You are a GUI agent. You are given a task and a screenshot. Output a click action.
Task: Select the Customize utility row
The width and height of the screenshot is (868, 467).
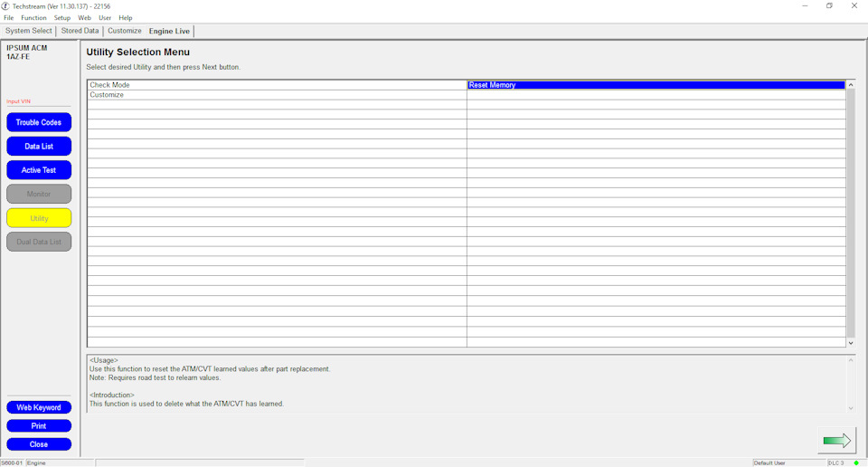(277, 95)
